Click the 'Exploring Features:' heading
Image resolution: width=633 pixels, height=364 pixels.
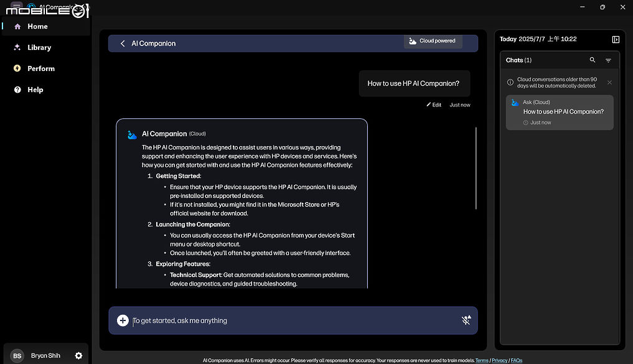pyautogui.click(x=183, y=264)
